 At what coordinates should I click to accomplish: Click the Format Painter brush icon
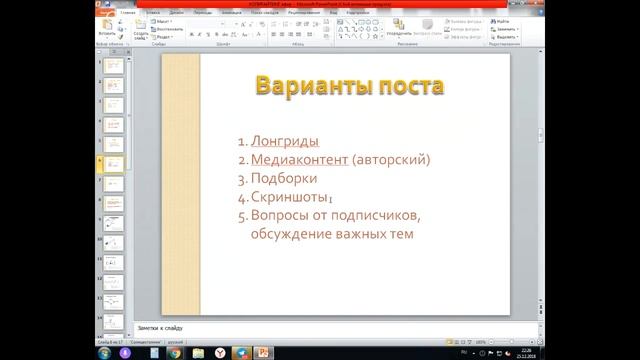pyautogui.click(x=120, y=37)
